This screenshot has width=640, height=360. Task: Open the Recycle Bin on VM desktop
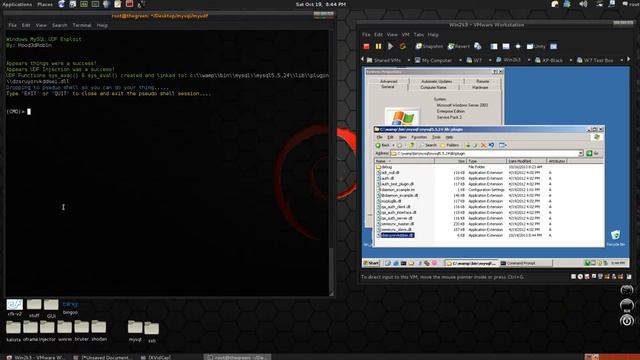616,237
